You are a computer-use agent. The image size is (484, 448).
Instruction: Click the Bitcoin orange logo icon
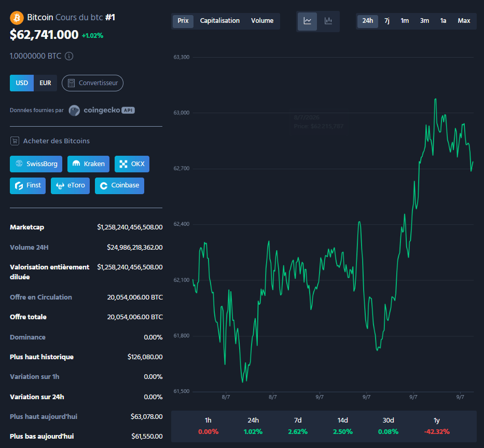tap(17, 18)
